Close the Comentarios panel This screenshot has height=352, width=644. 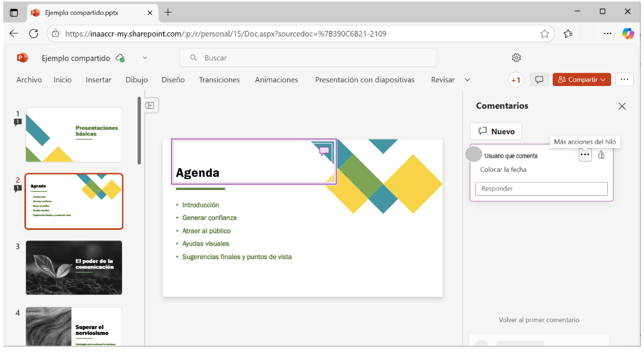[622, 106]
